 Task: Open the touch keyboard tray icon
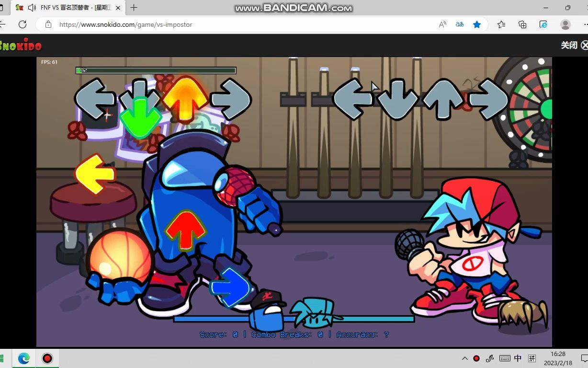tap(504, 358)
